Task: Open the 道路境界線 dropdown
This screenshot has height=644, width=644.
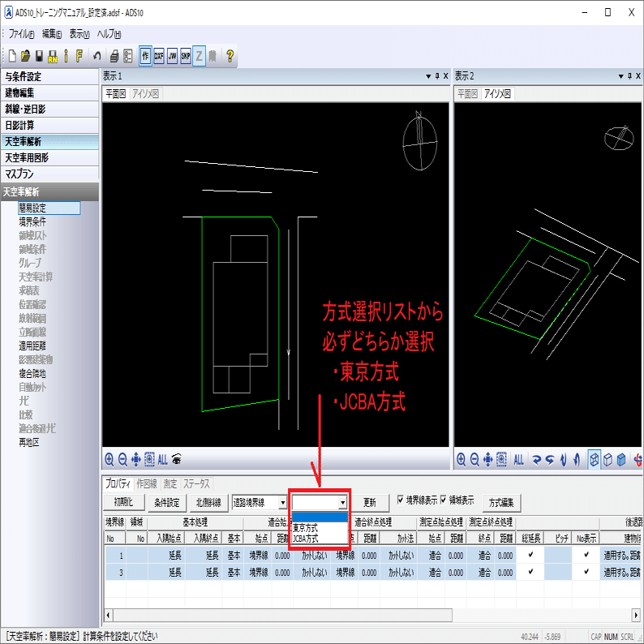Action: 282,502
